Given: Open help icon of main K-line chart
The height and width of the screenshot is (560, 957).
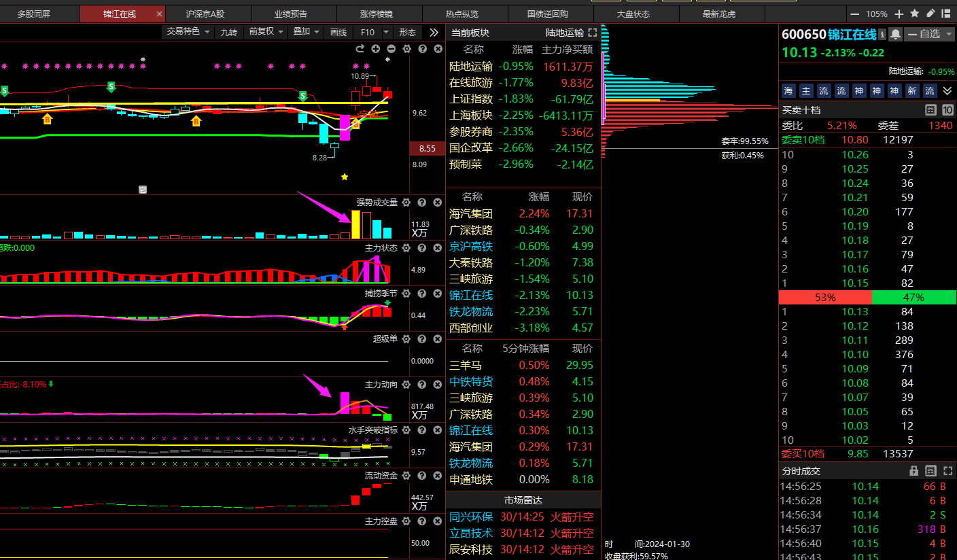Looking at the screenshot, I should pos(422,49).
